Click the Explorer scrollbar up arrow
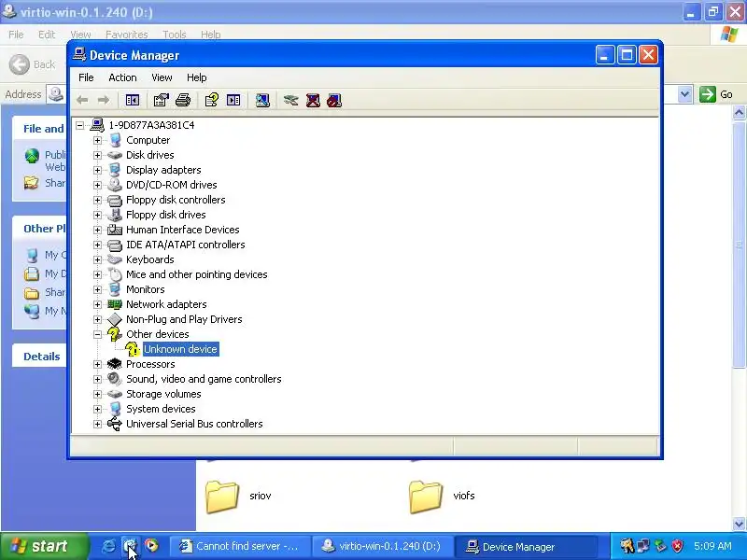This screenshot has width=747, height=560. click(739, 113)
